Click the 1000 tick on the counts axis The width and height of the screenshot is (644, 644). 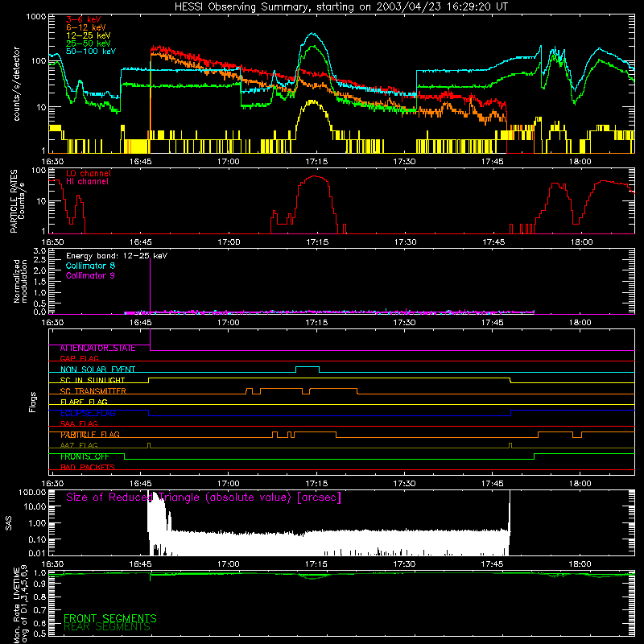[x=36, y=17]
